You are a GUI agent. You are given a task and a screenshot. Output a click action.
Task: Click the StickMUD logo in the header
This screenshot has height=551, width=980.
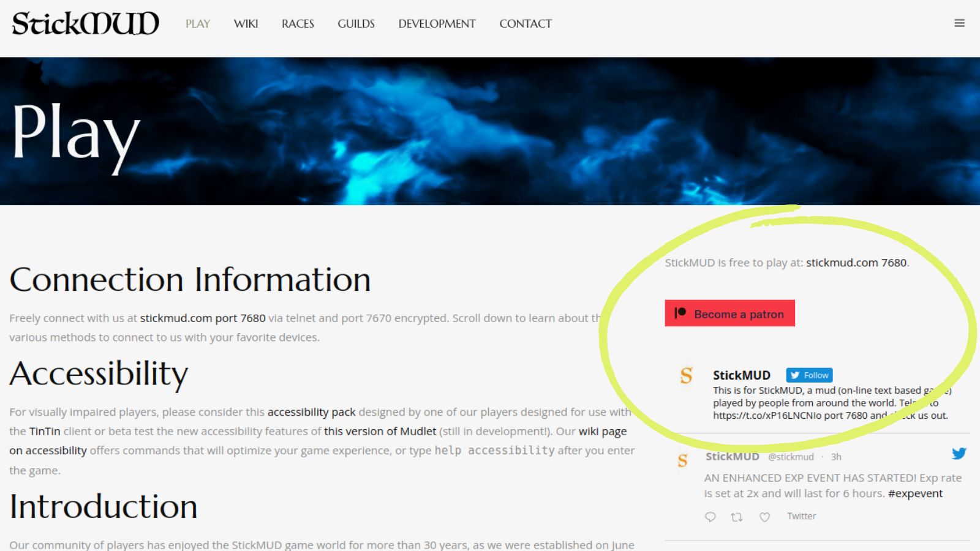click(x=84, y=23)
